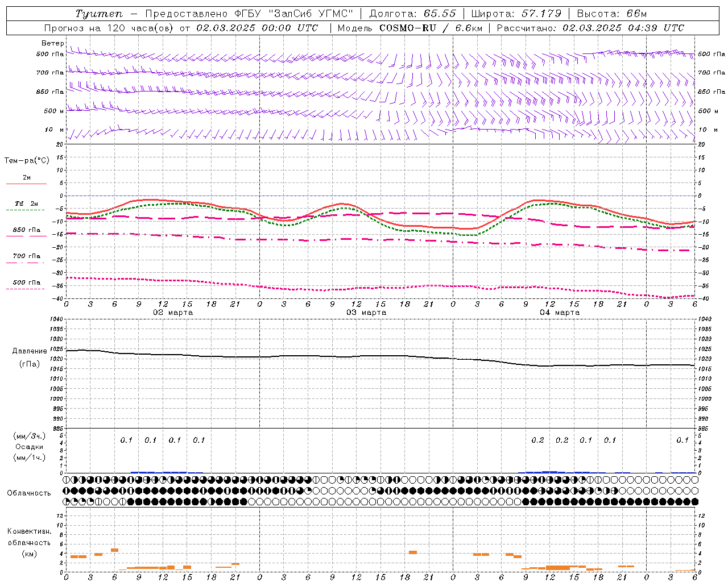Image resolution: width=728 pixels, height=582 pixels.
Task: Select the "Модель COSMO-RU / 6.6км" model text
Action: point(409,28)
